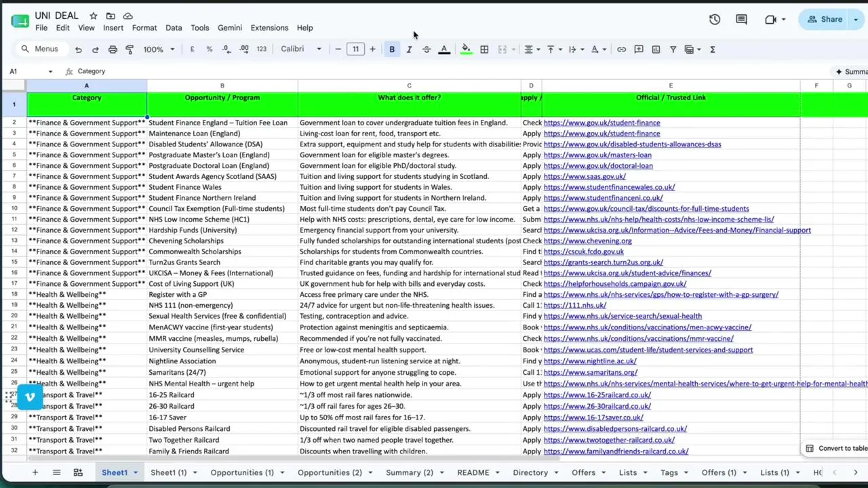The height and width of the screenshot is (488, 868).
Task: Increase decimal places
Action: (243, 49)
